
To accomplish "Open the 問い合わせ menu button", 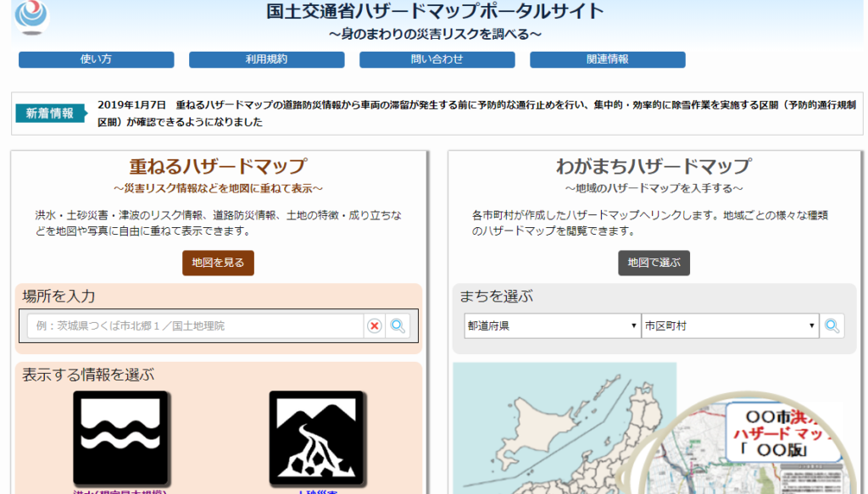I will pos(437,59).
